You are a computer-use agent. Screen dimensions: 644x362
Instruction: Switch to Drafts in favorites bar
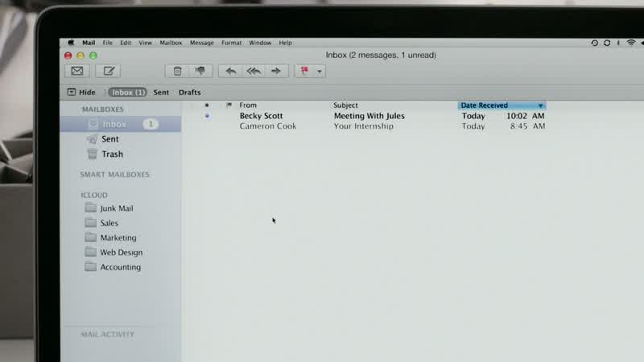coord(190,93)
